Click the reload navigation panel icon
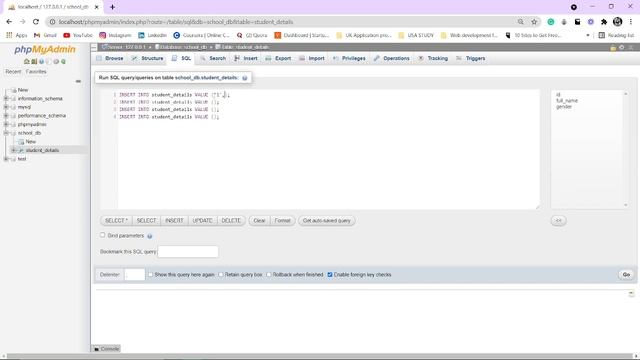 click(x=63, y=62)
